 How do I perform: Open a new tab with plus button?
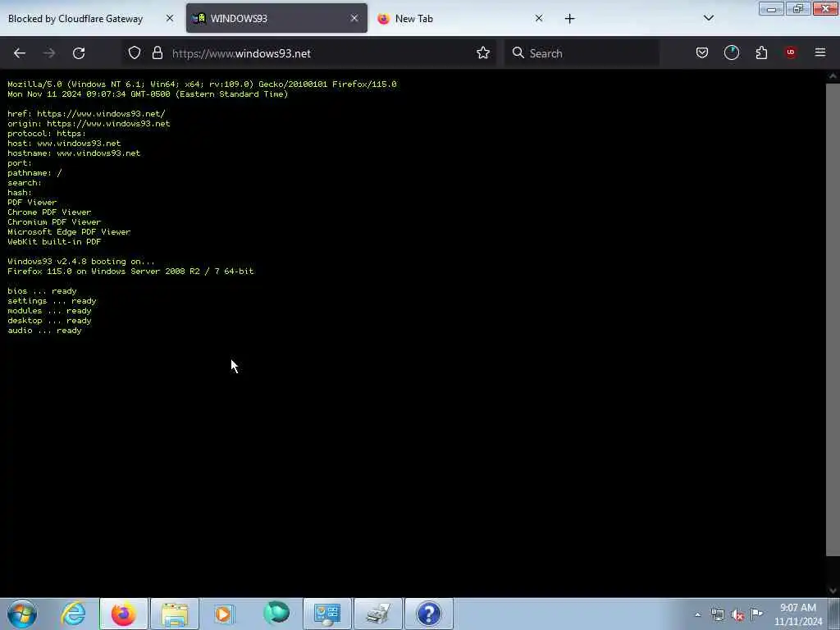pos(569,19)
